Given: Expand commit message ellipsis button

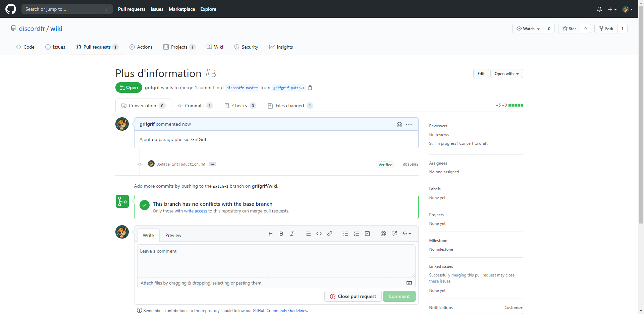Looking at the screenshot, I should pyautogui.click(x=212, y=164).
